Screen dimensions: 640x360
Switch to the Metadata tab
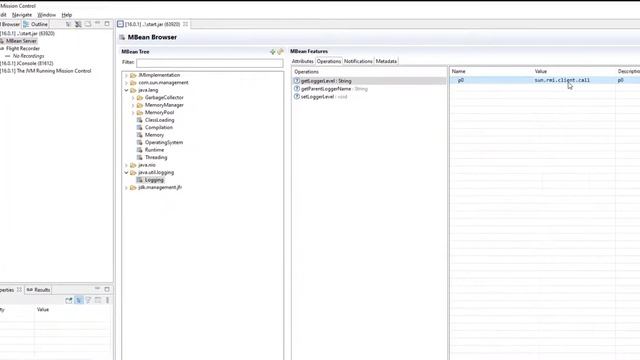tap(386, 61)
